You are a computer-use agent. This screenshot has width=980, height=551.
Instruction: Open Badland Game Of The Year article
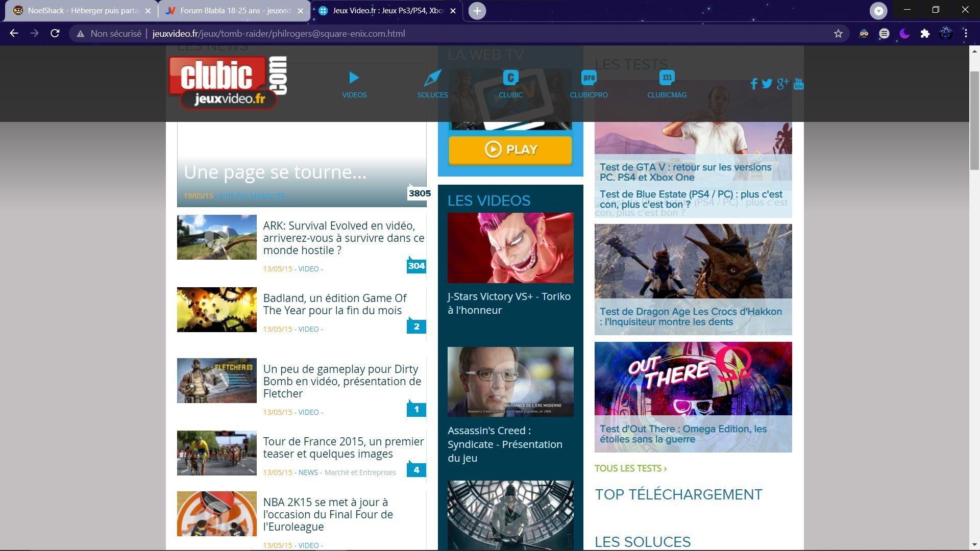(x=335, y=304)
